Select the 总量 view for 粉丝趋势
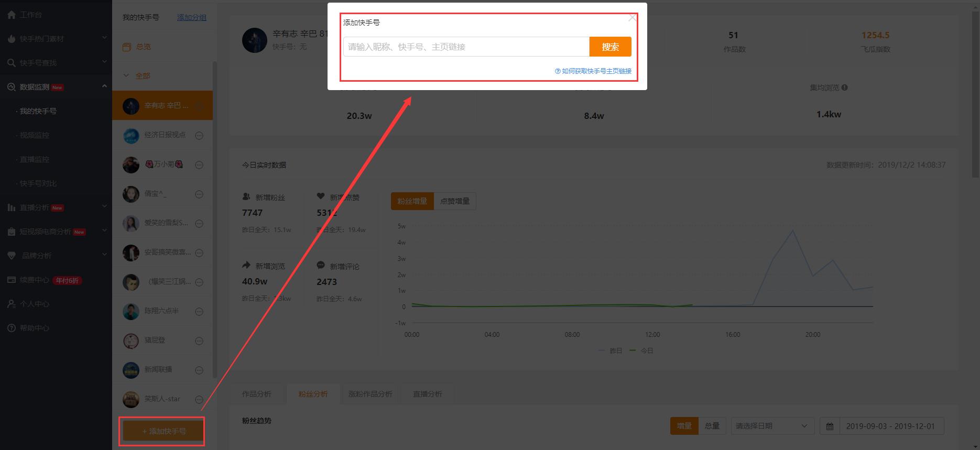Screen dimensions: 980x450 pyautogui.click(x=712, y=426)
